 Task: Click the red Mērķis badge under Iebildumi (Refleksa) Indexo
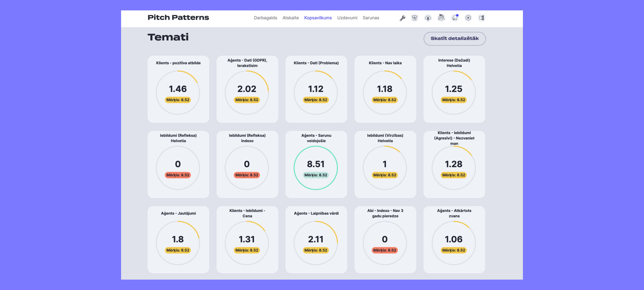(x=247, y=175)
